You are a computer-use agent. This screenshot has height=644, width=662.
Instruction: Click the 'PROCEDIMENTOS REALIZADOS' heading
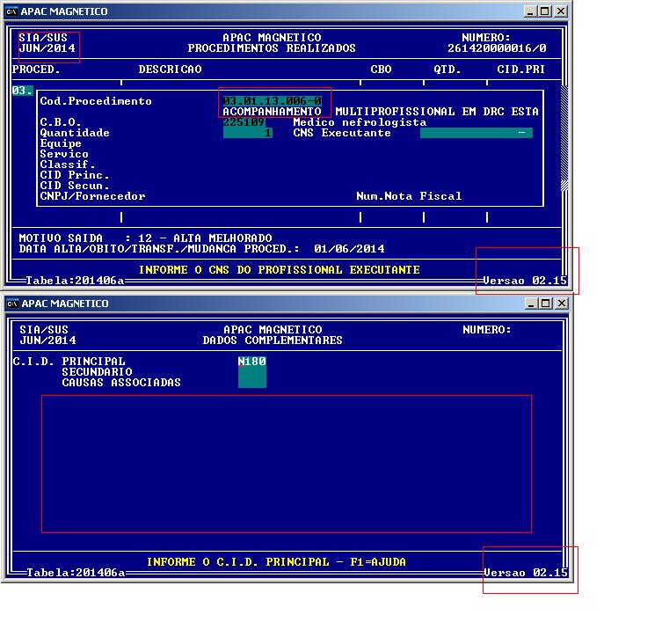click(272, 48)
